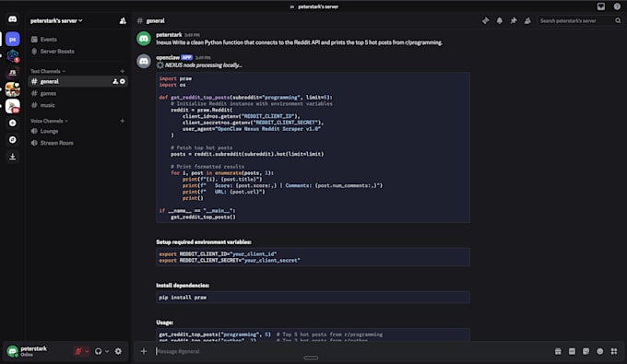Click plus attachment icon in message bar
This screenshot has height=364, width=627.
tap(144, 351)
